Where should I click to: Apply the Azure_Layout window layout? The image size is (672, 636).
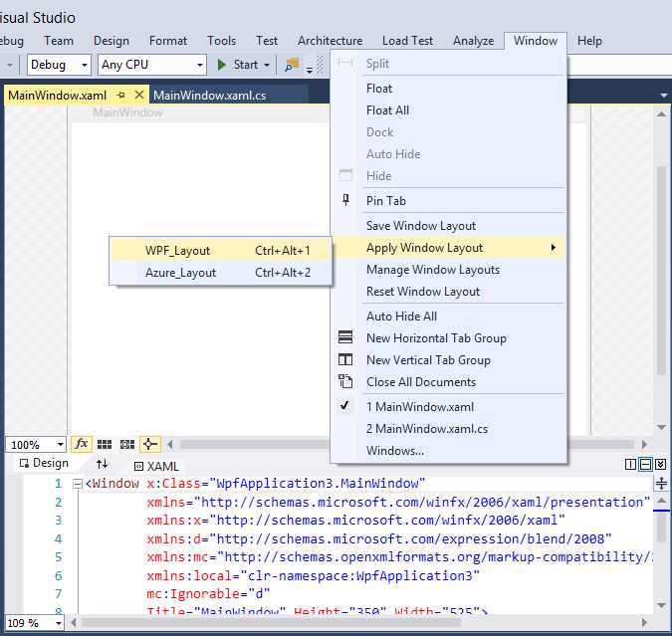(221, 272)
